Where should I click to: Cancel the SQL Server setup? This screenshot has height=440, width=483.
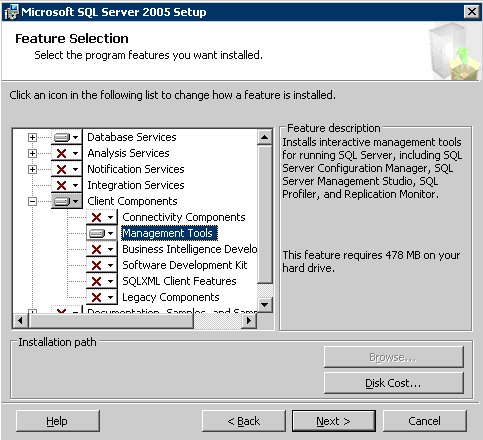pos(425,421)
